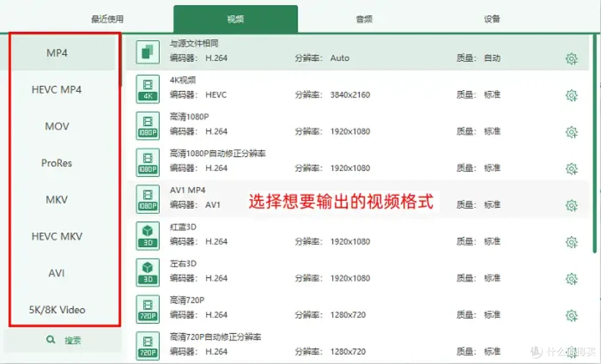Switch to the 最近使用 tab
The width and height of the screenshot is (601, 364).
coord(107,19)
